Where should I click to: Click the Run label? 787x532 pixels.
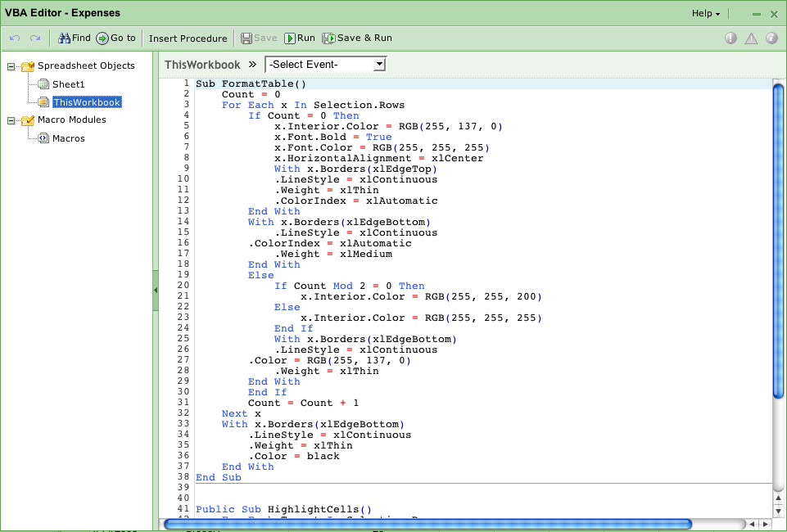306,38
